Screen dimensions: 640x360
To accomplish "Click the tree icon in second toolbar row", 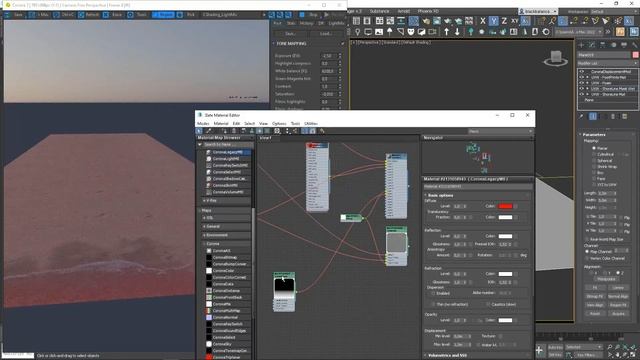I will pos(471,31).
